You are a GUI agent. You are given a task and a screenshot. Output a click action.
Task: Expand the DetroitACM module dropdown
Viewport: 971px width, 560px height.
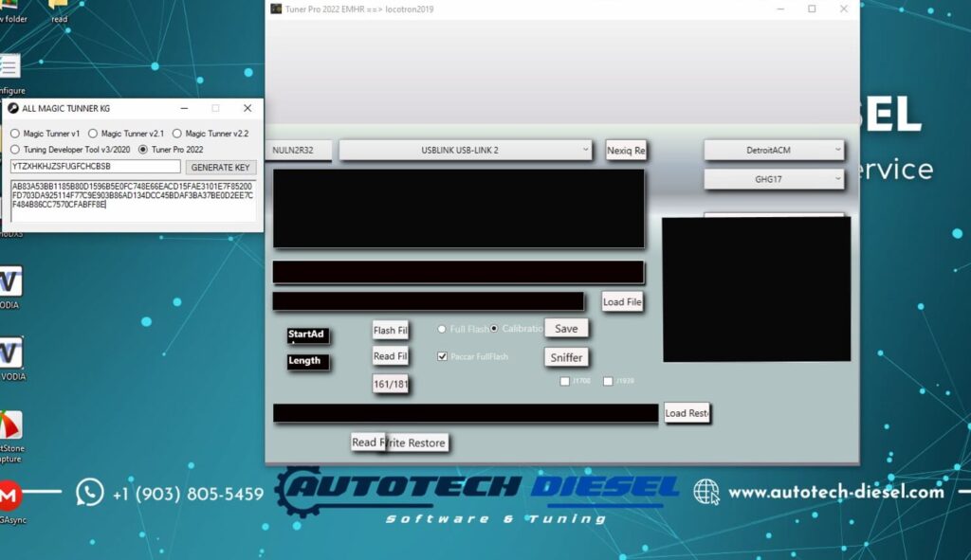(773, 150)
